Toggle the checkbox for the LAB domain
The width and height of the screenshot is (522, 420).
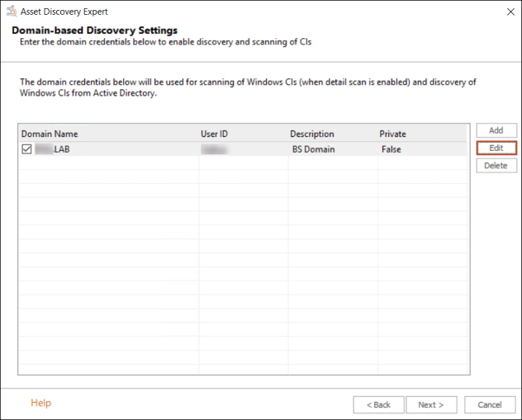click(27, 149)
